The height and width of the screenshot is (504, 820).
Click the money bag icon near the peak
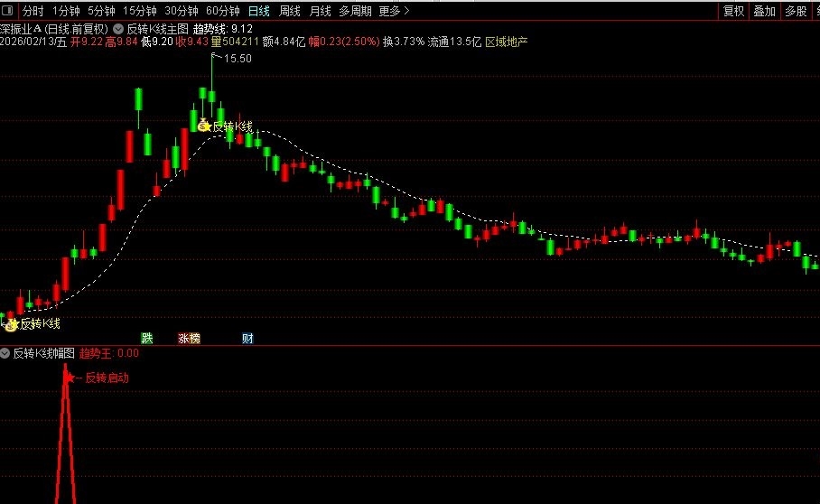click(202, 125)
